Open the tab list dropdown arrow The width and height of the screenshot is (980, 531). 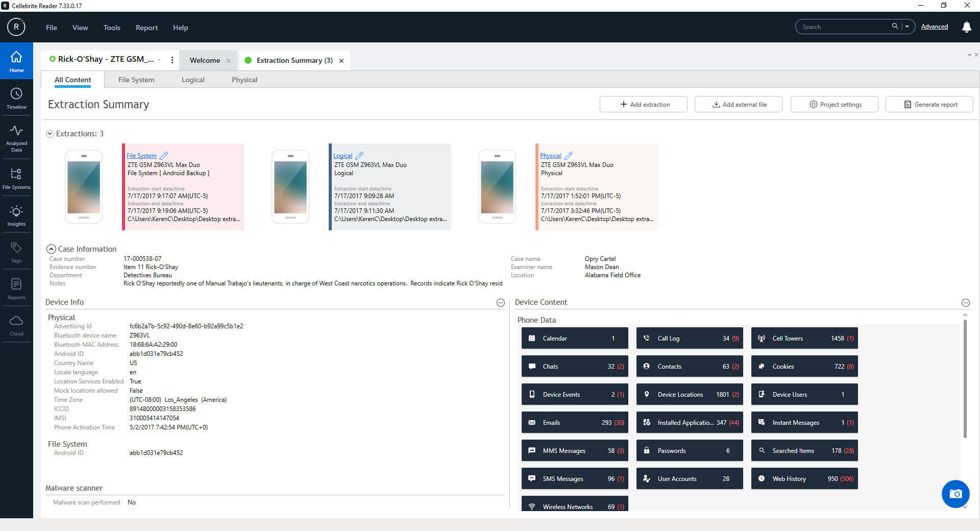(x=969, y=55)
